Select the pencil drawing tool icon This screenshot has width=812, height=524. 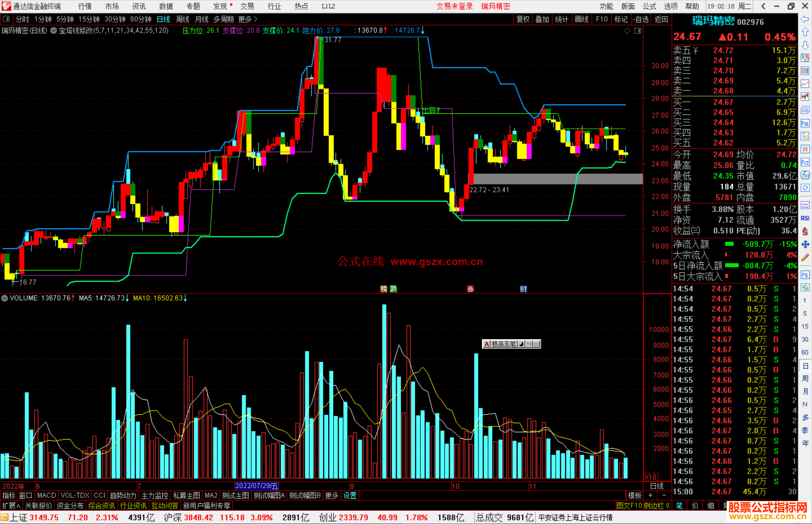pos(805,257)
